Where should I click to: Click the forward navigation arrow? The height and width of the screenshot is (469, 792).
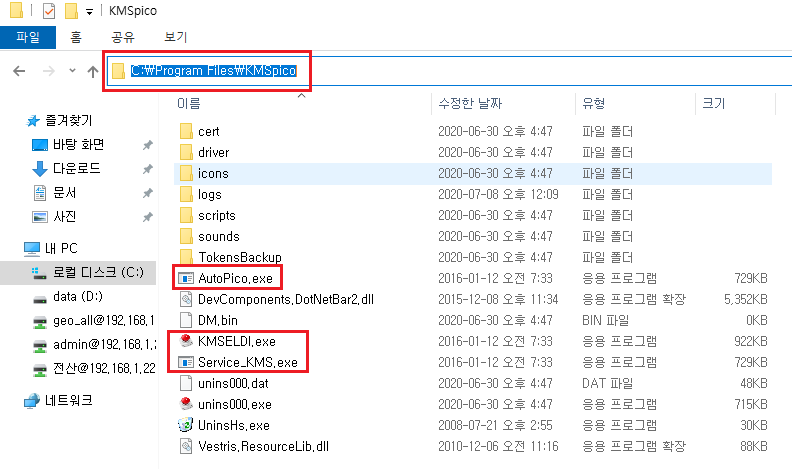[48, 71]
